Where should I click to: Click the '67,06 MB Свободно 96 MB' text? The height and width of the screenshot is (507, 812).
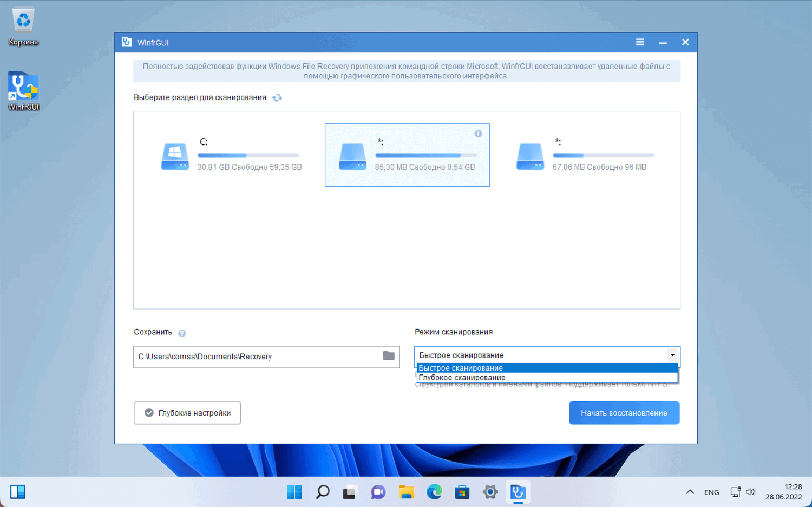pyautogui.click(x=599, y=167)
